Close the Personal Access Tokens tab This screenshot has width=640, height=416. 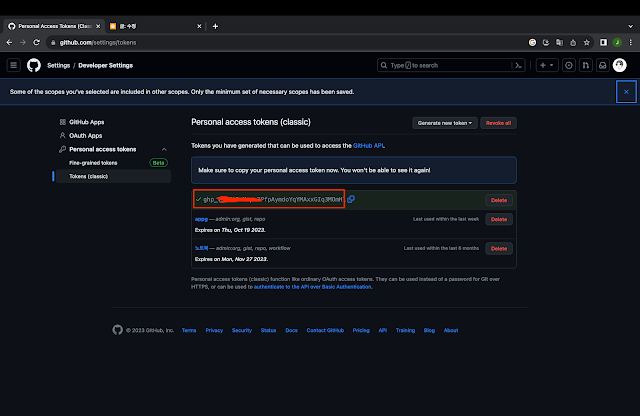click(98, 26)
